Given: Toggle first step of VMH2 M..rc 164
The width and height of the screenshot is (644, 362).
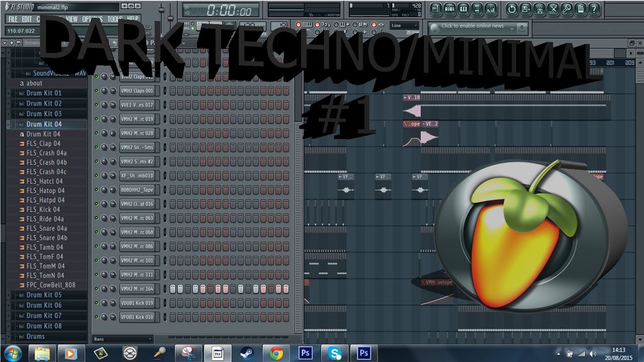Looking at the screenshot, I should (173, 289).
